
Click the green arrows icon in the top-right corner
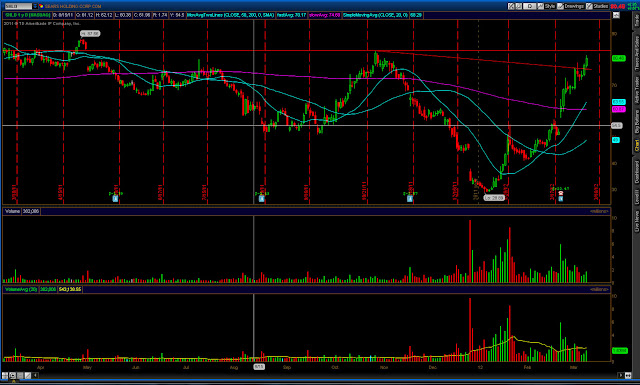click(632, 6)
